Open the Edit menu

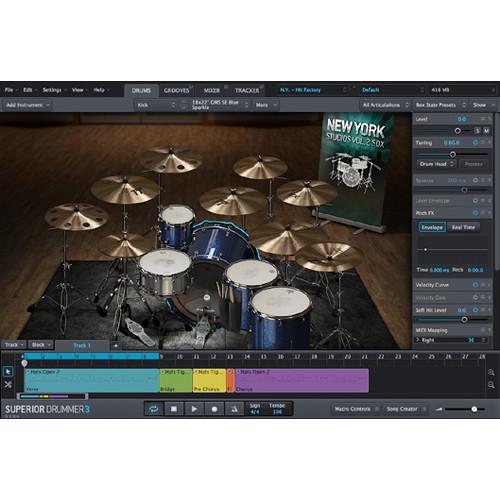click(29, 90)
